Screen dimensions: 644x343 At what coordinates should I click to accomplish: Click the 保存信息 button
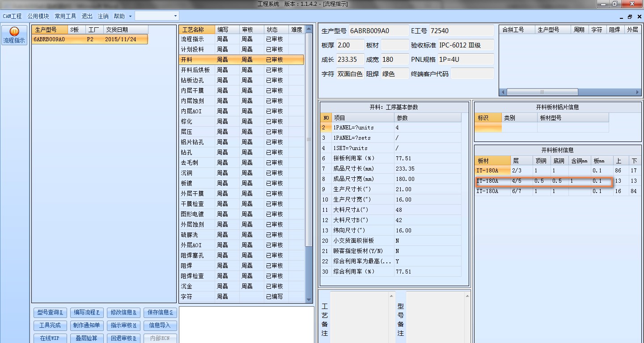click(160, 312)
